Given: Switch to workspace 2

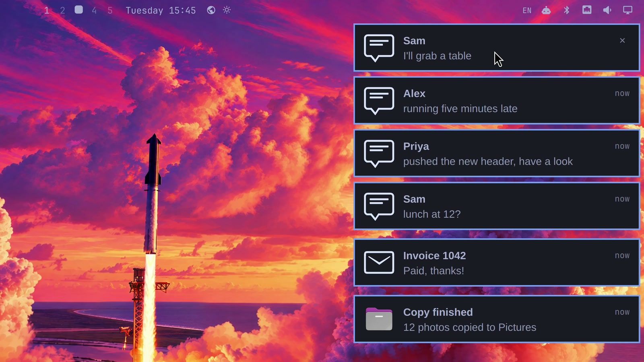Looking at the screenshot, I should point(62,10).
